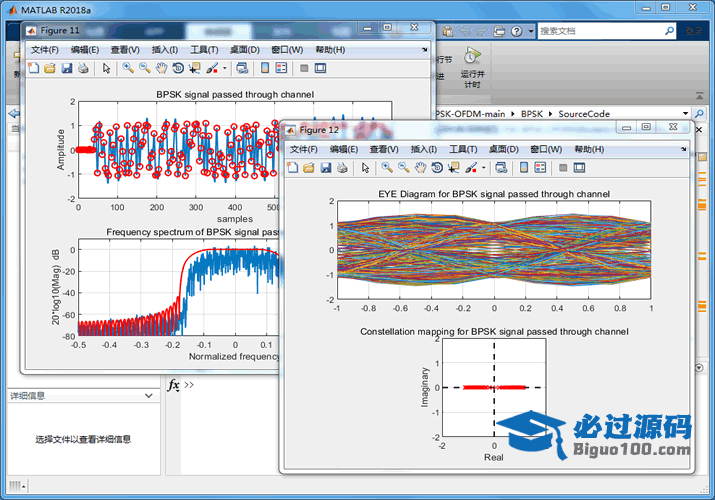Click the fx function browser icon

pos(173,385)
